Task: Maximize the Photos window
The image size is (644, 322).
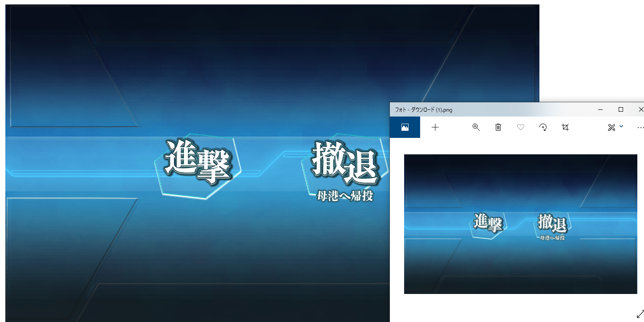Action: (621, 109)
